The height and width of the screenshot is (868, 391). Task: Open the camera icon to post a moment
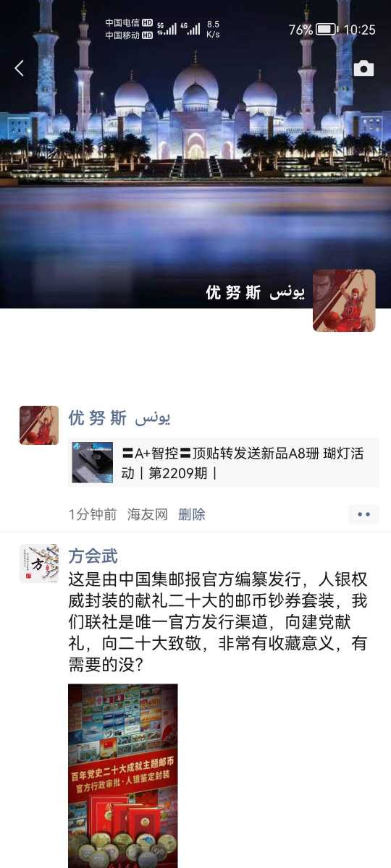tap(363, 68)
